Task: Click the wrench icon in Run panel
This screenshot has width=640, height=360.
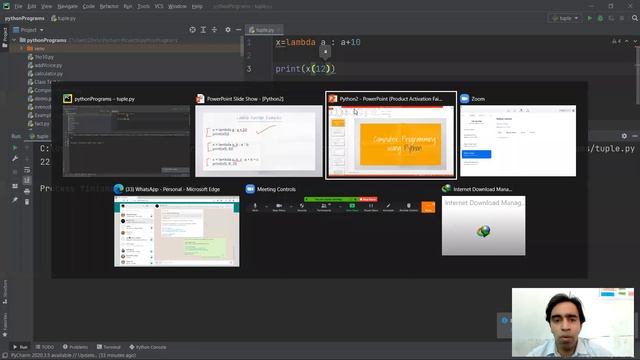Action: click(x=15, y=158)
